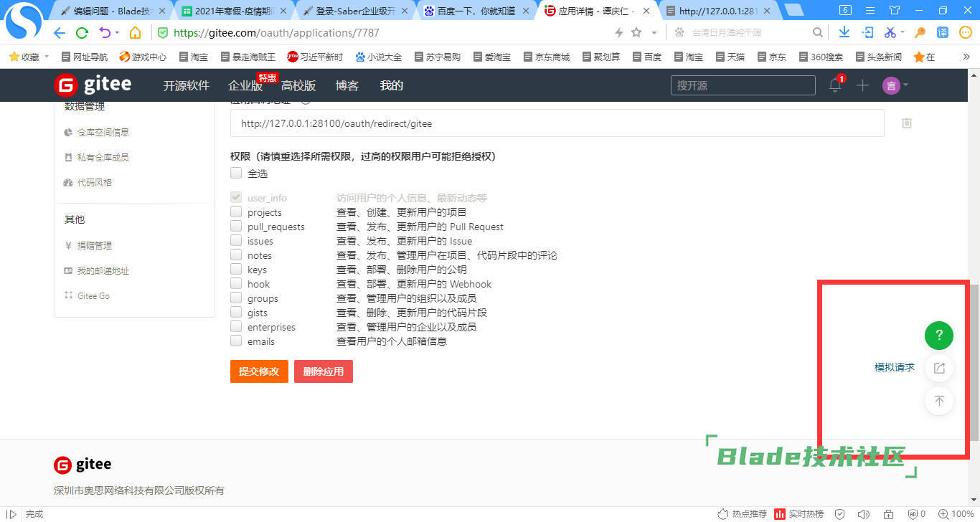
Task: Open 开源软件 in Gitee navigation
Action: (x=186, y=85)
